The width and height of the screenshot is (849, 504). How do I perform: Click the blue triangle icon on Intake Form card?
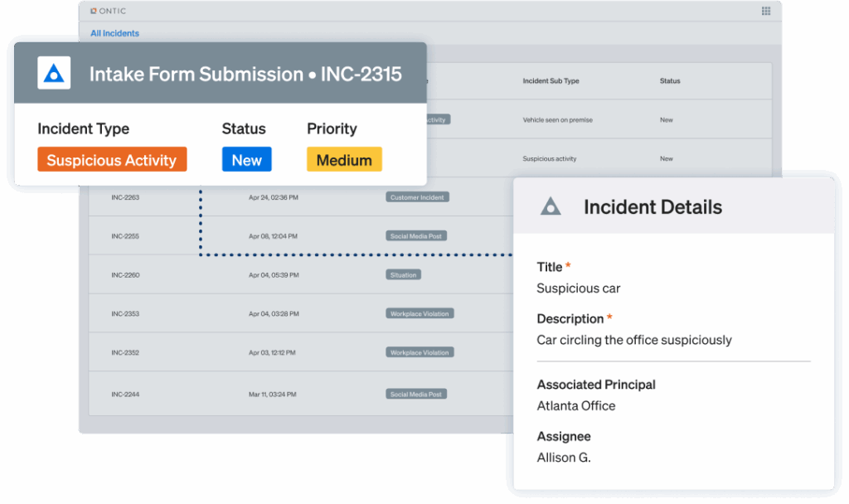coord(54,73)
